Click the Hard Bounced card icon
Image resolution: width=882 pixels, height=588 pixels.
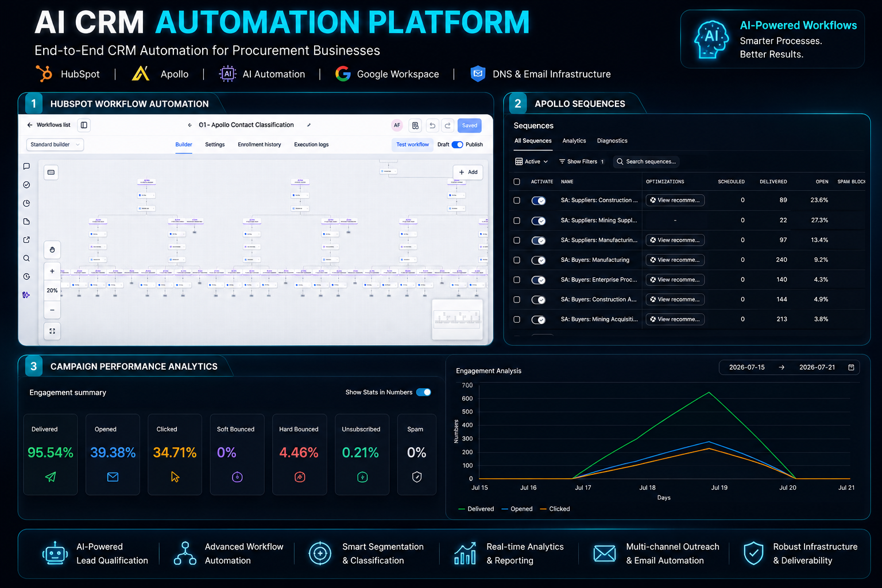point(300,477)
